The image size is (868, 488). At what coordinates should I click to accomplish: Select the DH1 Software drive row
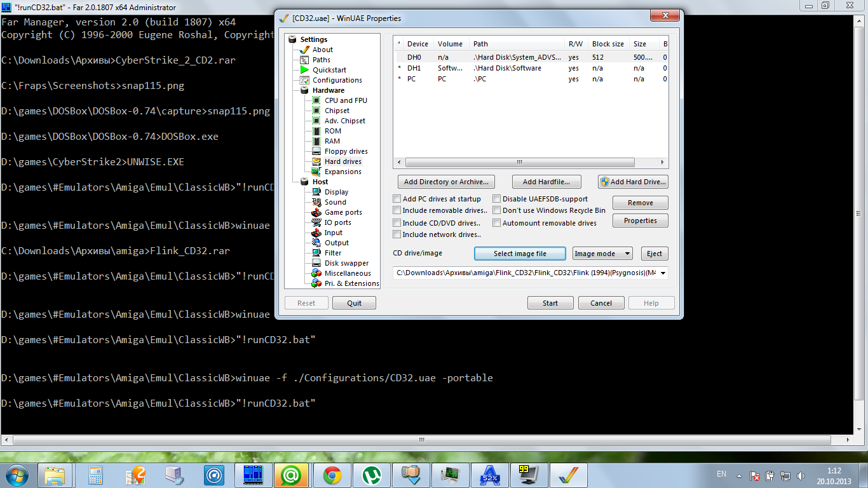pos(530,68)
